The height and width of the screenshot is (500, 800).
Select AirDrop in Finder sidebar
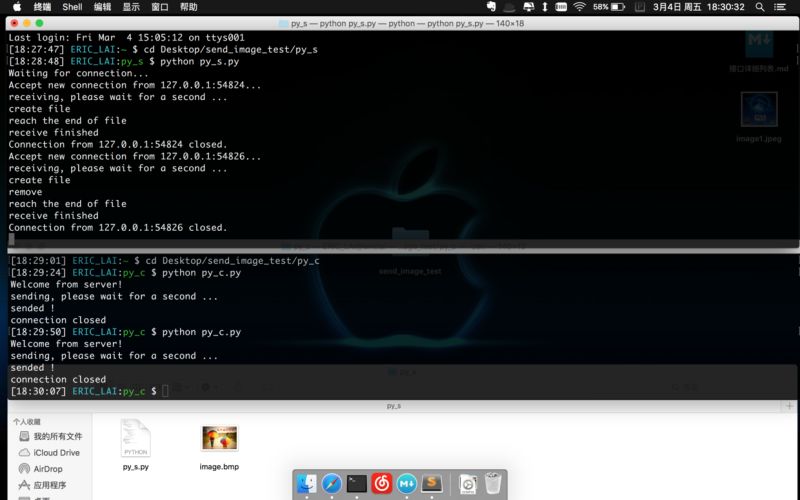pos(40,469)
